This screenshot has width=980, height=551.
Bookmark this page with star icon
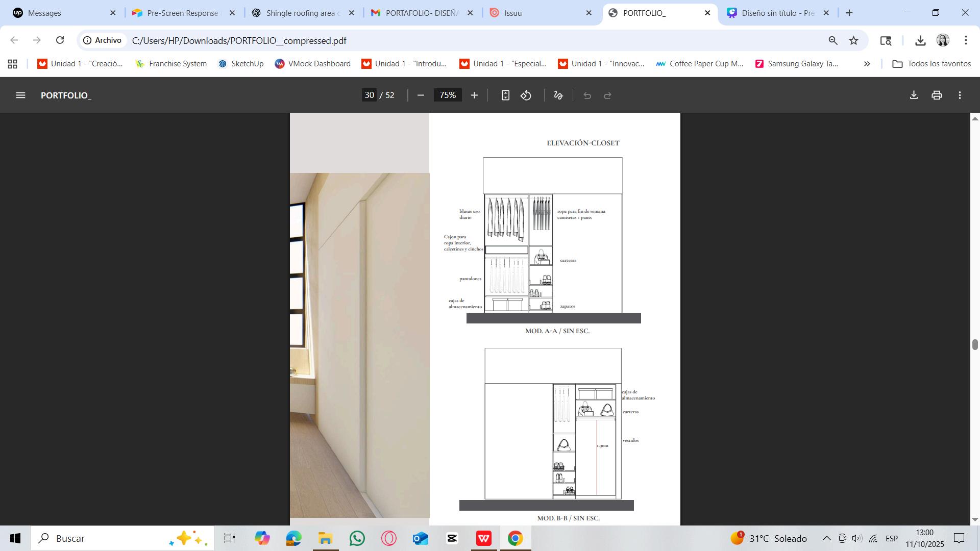854,40
